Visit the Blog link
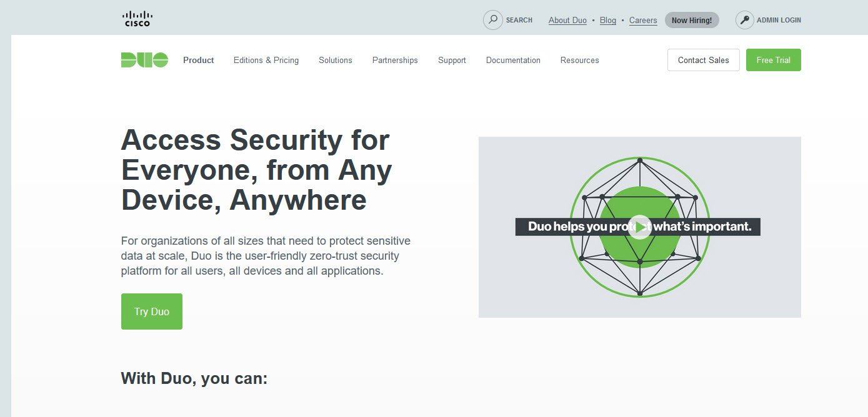The width and height of the screenshot is (868, 417). click(x=608, y=20)
